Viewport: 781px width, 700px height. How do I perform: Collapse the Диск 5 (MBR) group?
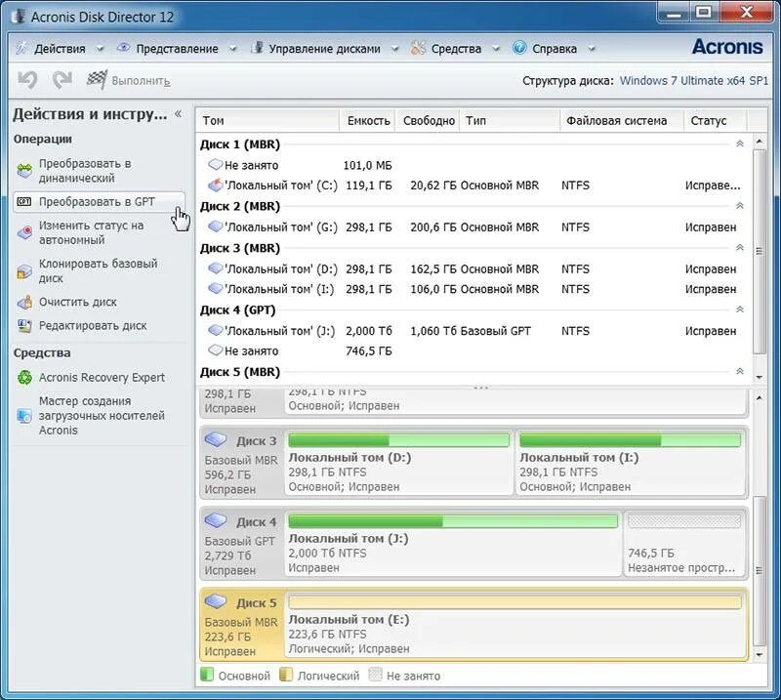740,371
